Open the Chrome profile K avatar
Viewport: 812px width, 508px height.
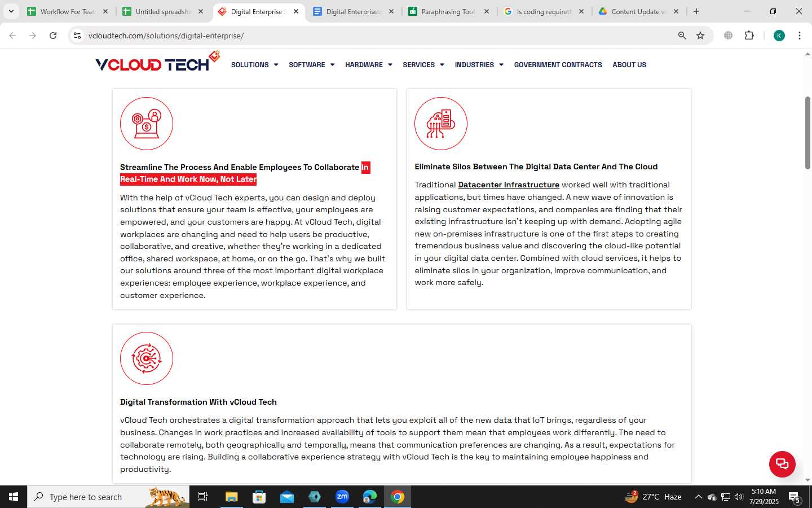(779, 36)
